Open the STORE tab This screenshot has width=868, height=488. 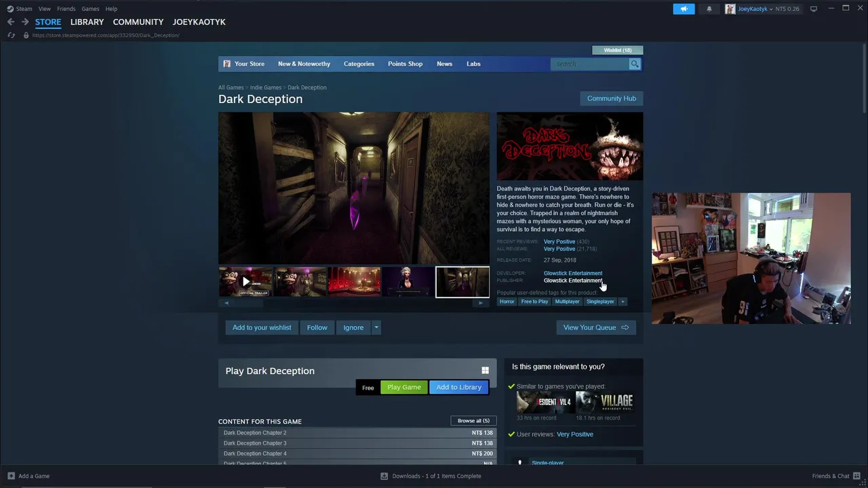(x=48, y=22)
